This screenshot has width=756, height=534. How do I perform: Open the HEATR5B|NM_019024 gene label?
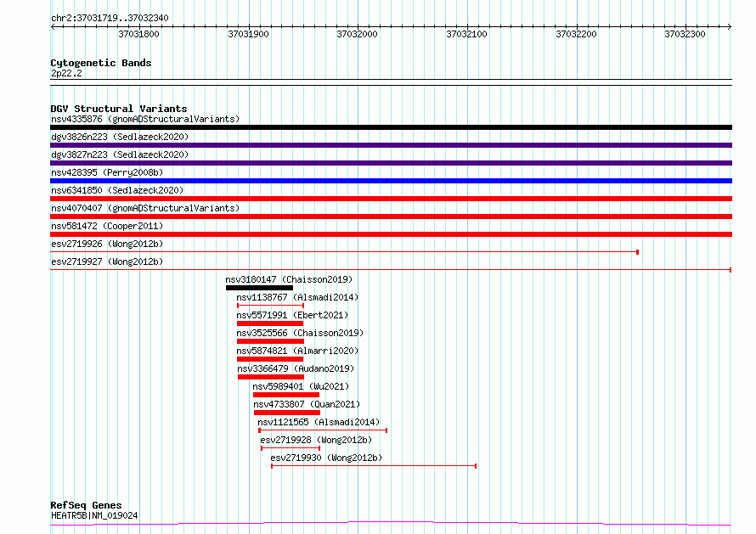pyautogui.click(x=94, y=515)
